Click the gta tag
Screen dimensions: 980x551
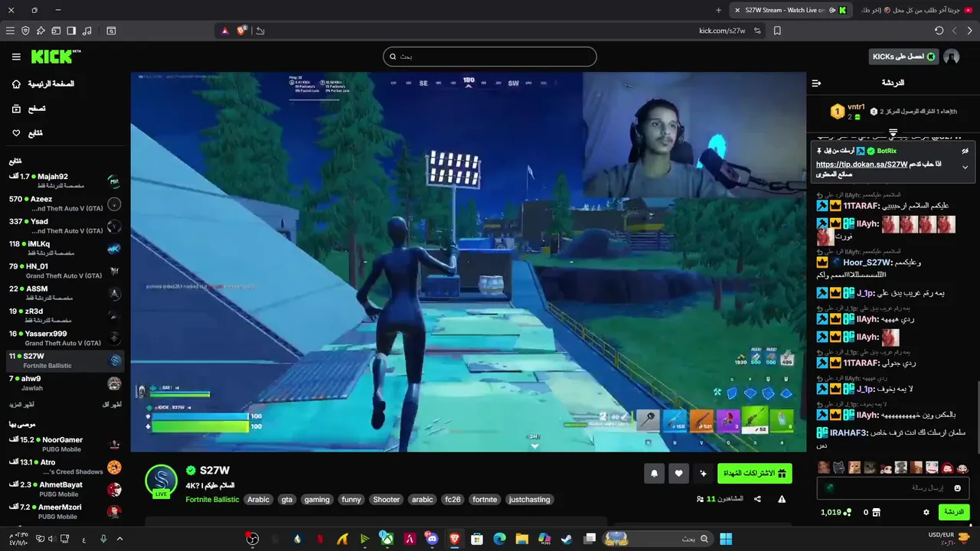(286, 500)
